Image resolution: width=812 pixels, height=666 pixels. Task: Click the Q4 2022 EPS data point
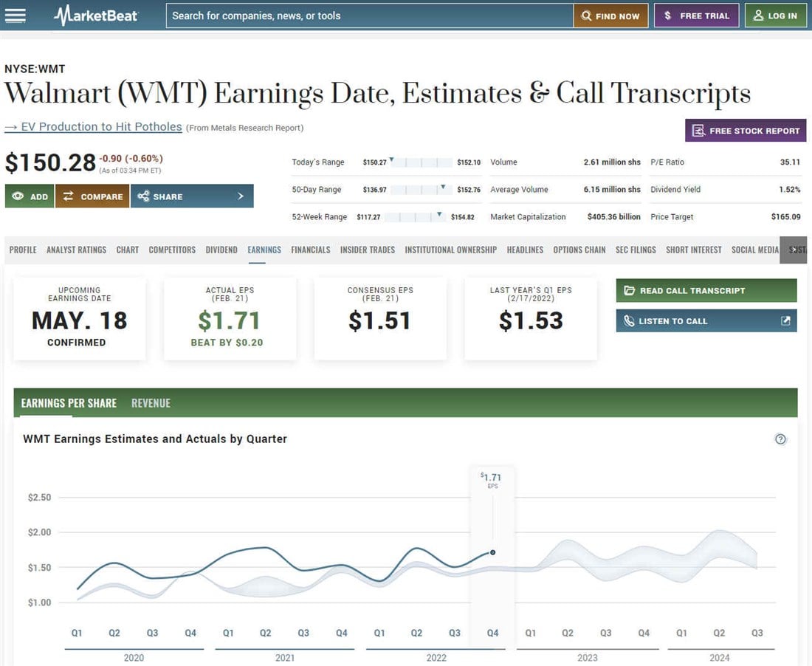(492, 552)
